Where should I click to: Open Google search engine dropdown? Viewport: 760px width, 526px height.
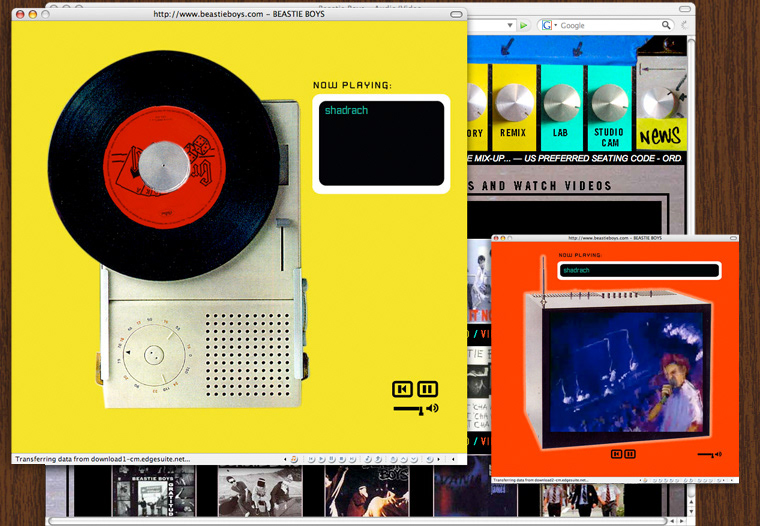coord(550,25)
